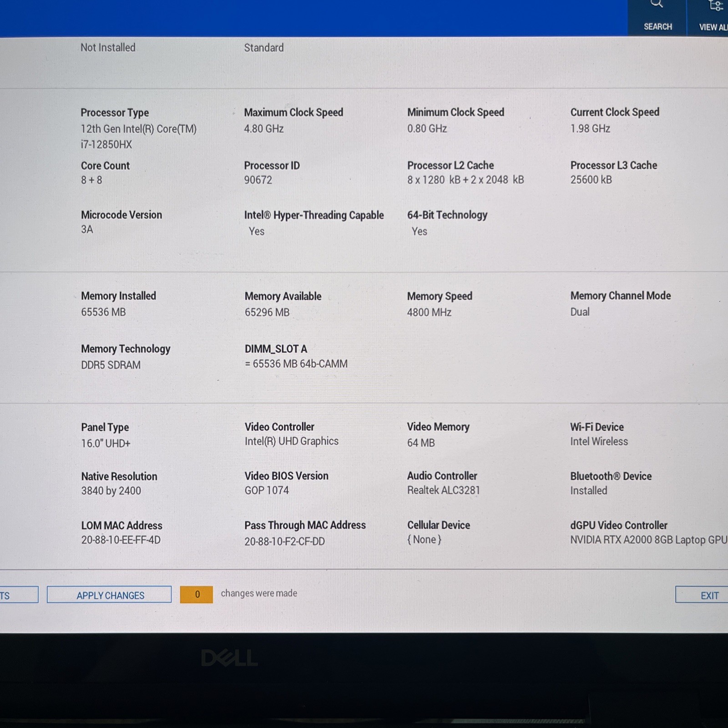The image size is (728, 728).
Task: Select the Minimum Clock Speed 0.80 GHz value
Action: 427,129
